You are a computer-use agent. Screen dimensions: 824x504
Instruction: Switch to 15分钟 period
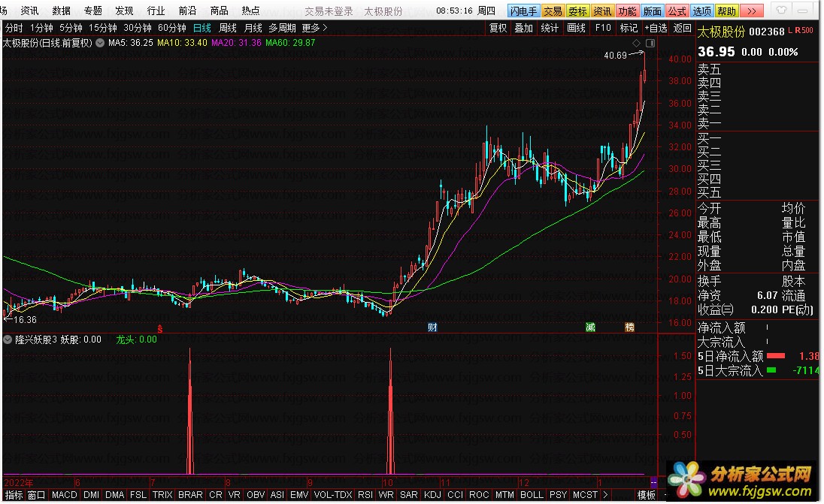coord(103,28)
